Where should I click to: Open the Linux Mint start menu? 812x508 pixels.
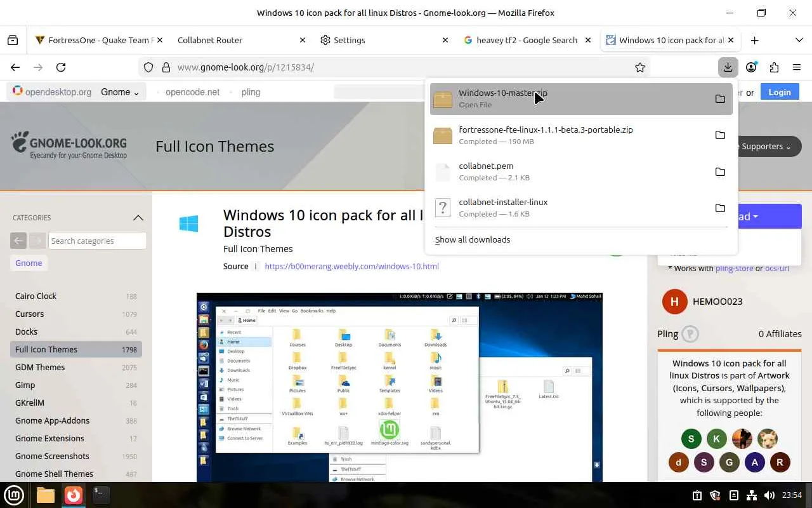coord(14,495)
